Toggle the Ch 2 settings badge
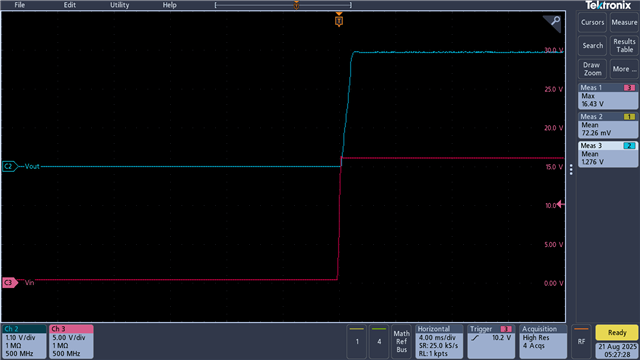 tap(24, 341)
